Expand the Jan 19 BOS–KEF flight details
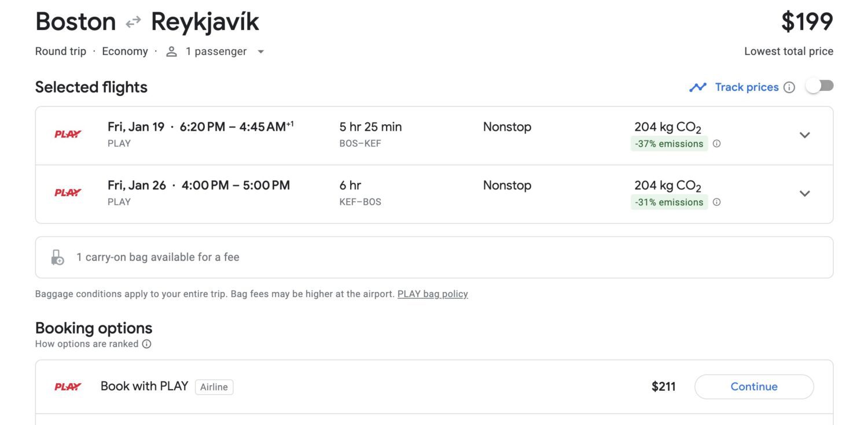Image resolution: width=868 pixels, height=425 pixels. click(804, 135)
